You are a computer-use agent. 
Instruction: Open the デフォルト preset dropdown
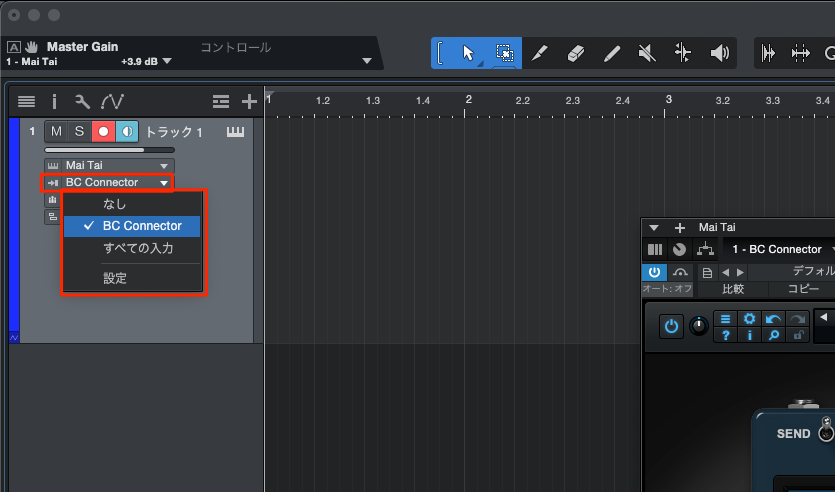[791, 273]
